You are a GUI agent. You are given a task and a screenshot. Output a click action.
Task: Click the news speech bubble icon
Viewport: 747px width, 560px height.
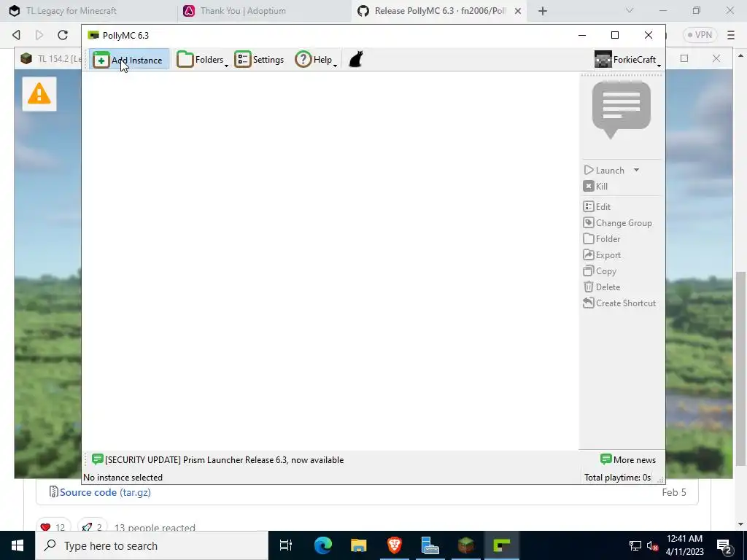tap(622, 110)
